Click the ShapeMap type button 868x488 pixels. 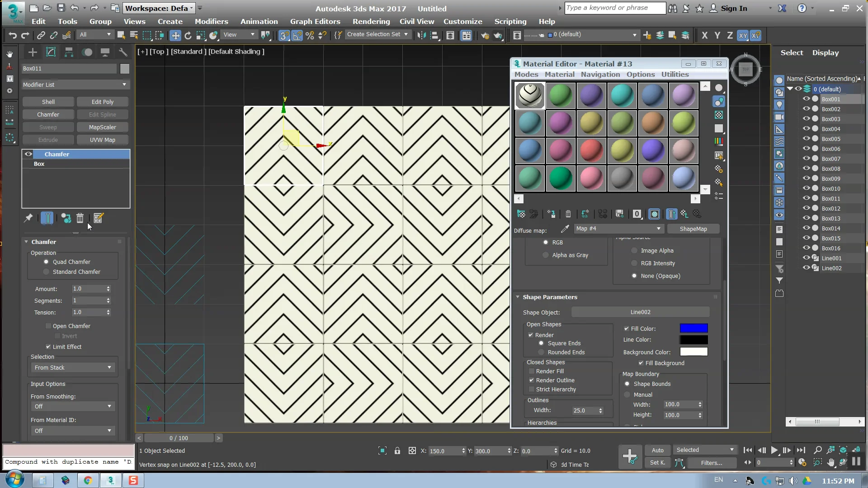click(x=693, y=229)
